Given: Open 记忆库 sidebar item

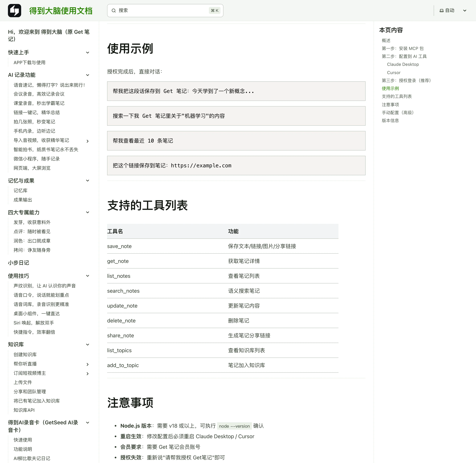Looking at the screenshot, I should (20, 190).
